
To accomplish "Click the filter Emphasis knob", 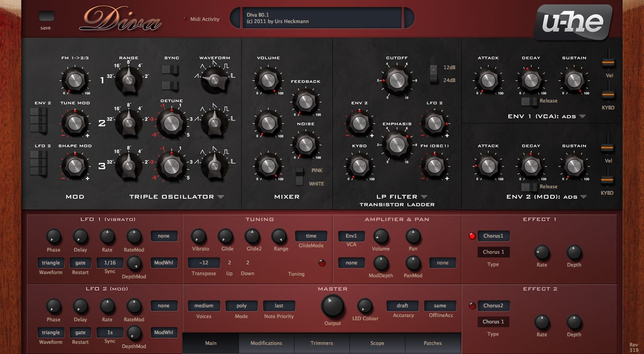I will click(x=397, y=144).
